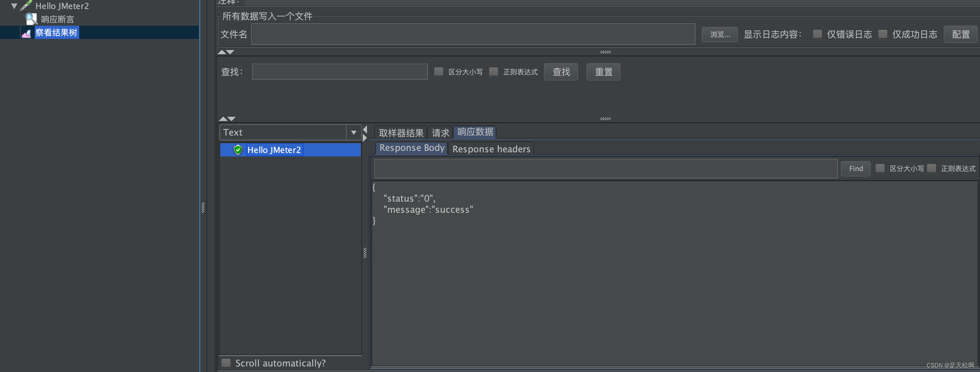Switch to 请求 tab
Viewport: 980px width, 372px height.
(x=440, y=132)
